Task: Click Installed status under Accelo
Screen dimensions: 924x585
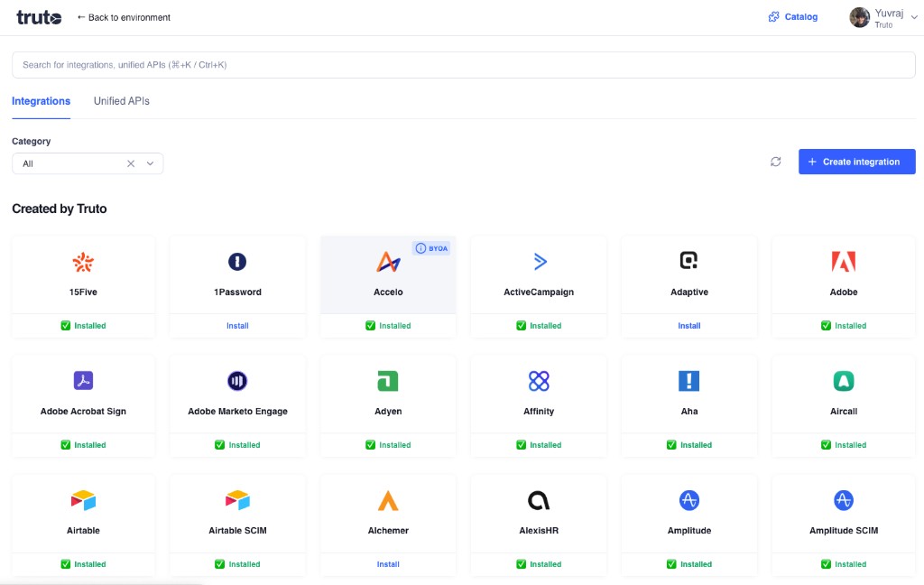Action: [x=388, y=326]
